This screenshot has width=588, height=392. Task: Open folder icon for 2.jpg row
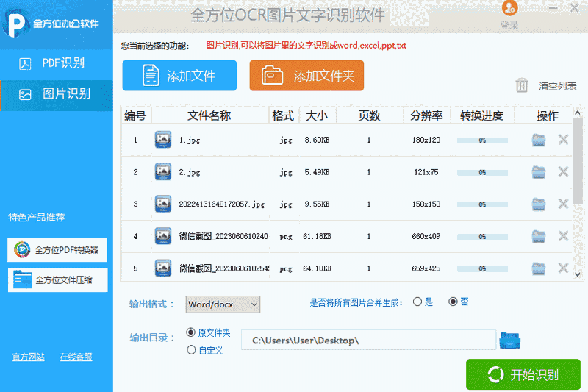click(539, 172)
